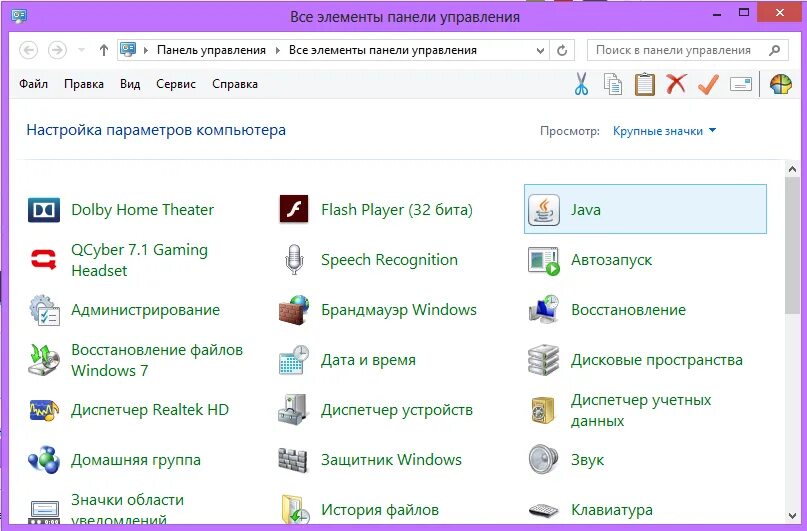This screenshot has width=807, height=531.
Task: Open the Вид menu
Action: (130, 84)
